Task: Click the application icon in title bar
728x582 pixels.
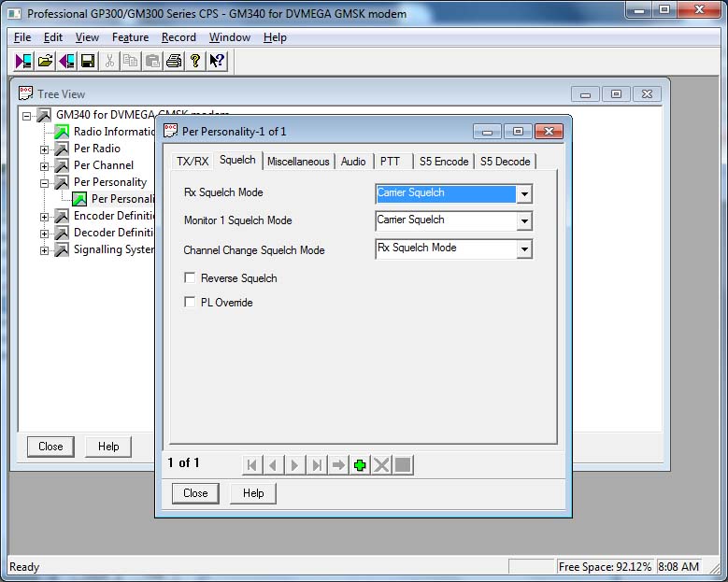Action: tap(15, 13)
